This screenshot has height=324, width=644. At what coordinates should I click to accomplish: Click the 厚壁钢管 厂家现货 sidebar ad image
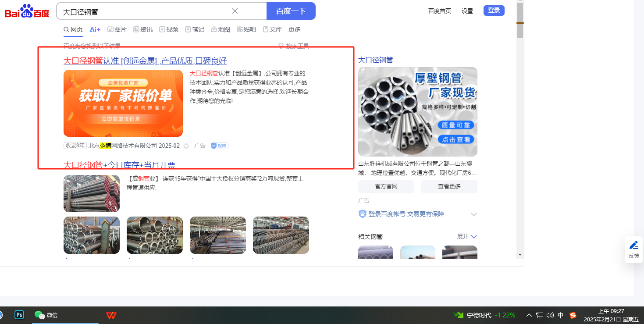(418, 112)
